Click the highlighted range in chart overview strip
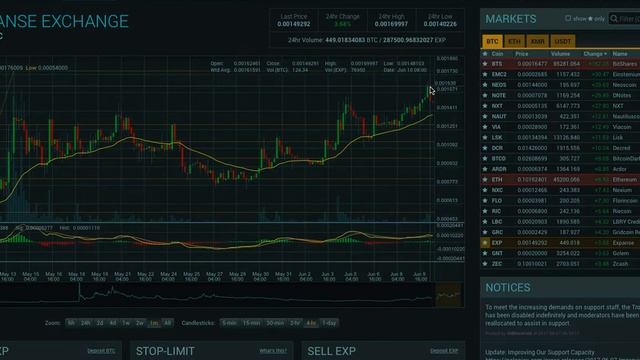 (x=448, y=295)
